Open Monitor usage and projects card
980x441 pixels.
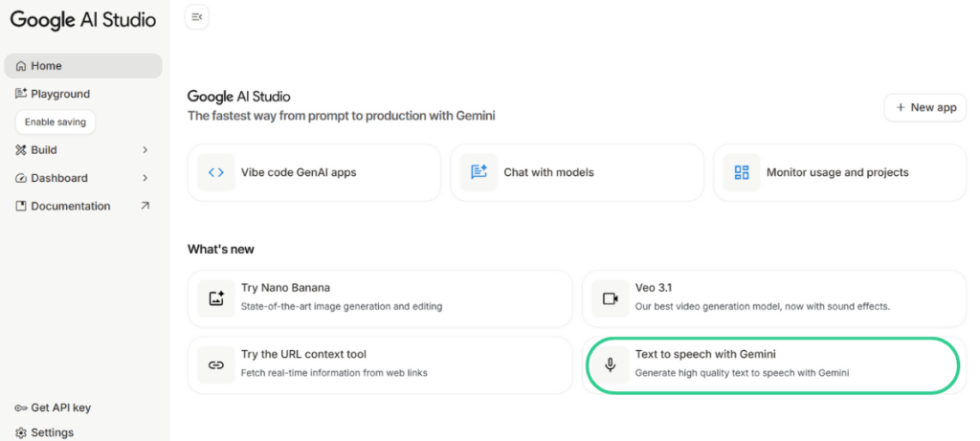coord(840,172)
